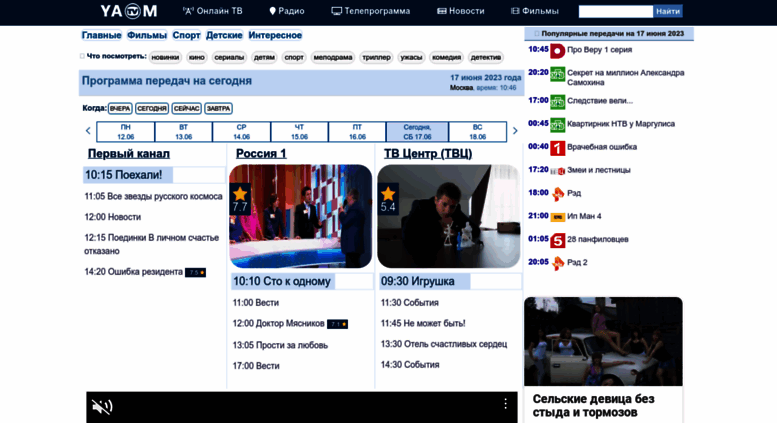Open the Сельские девица promo image
Screen dimensions: 777x423
[x=603, y=341]
